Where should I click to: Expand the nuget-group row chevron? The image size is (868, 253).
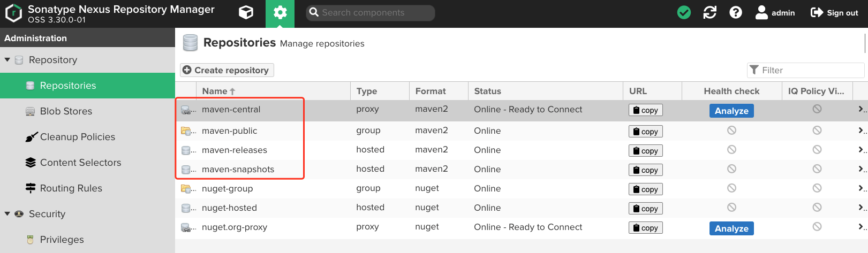[x=861, y=188]
